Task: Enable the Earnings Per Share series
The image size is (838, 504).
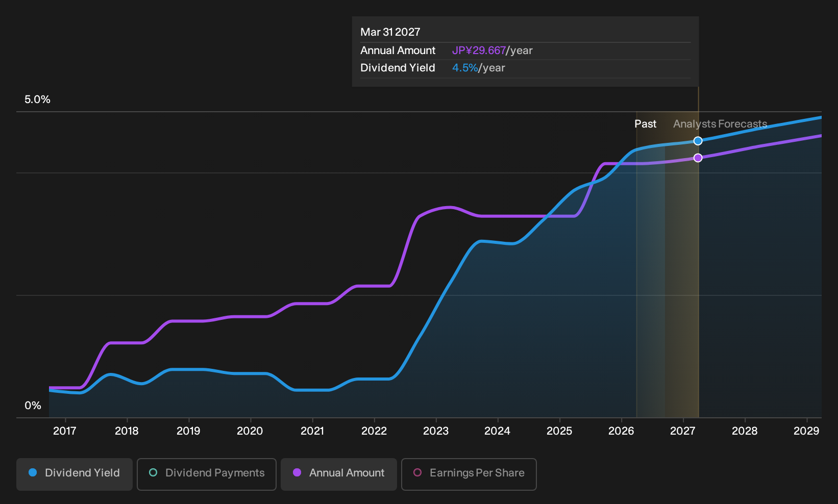Action: coord(469,474)
